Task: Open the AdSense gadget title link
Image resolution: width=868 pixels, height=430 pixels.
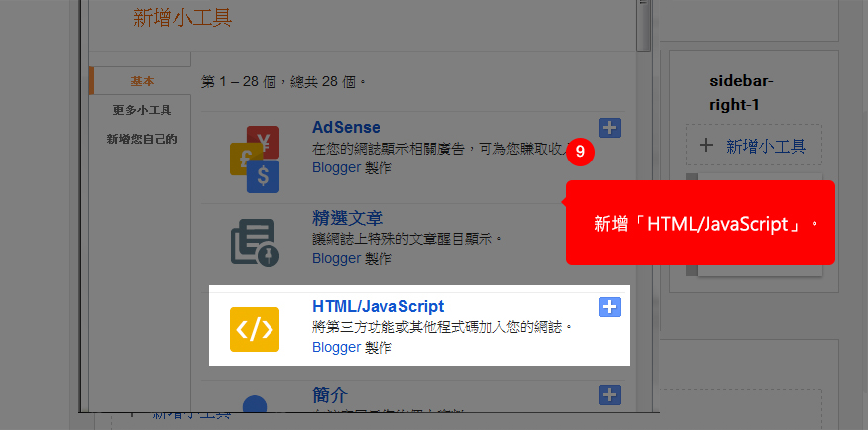Action: pos(346,127)
